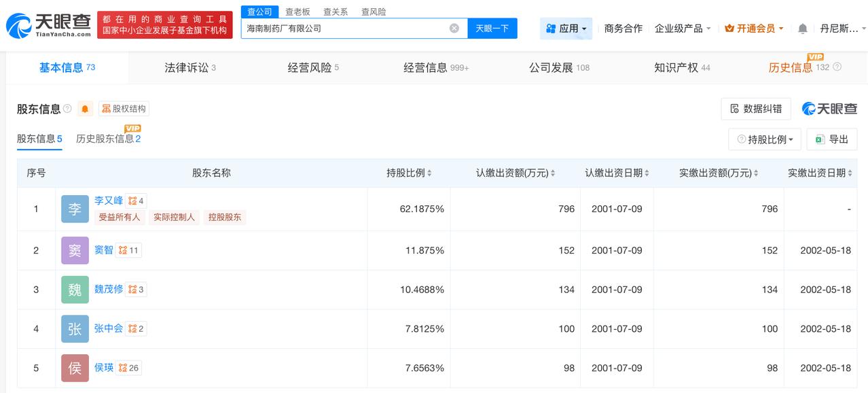868x393 pixels.
Task: Click help question icon next to 股东信息
Action: 67,109
